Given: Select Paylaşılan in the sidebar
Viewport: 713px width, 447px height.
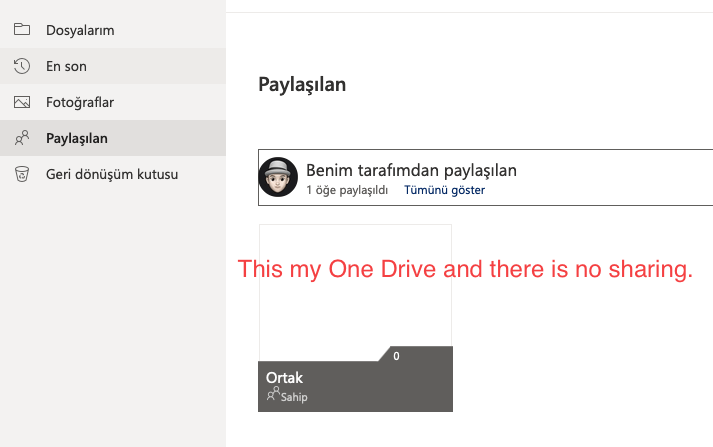Looking at the screenshot, I should click(113, 138).
